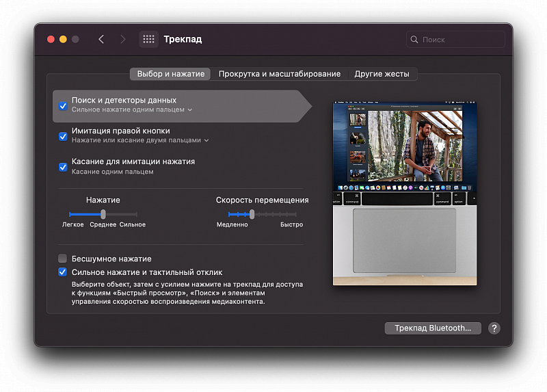This screenshot has height=392, width=547.
Task: Open the Другие жесты tab
Action: coord(382,74)
